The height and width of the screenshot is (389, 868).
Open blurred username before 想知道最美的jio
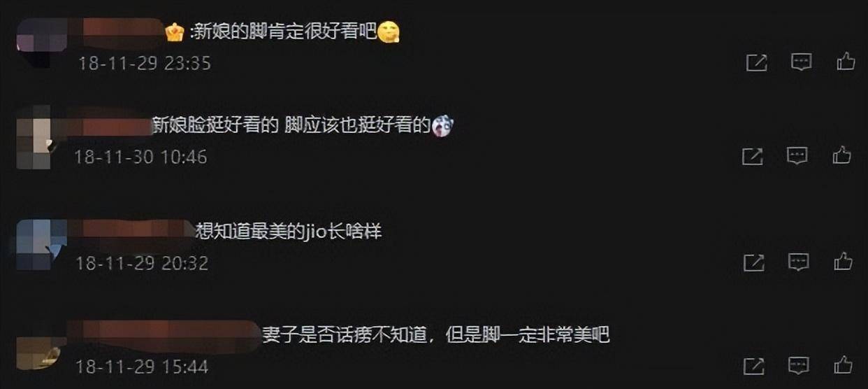click(x=131, y=230)
